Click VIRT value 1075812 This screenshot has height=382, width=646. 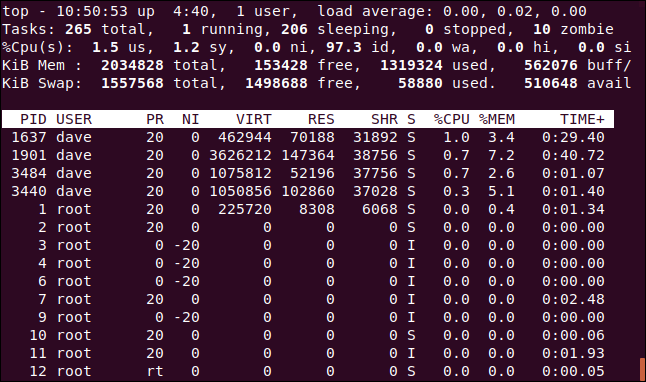pos(240,173)
